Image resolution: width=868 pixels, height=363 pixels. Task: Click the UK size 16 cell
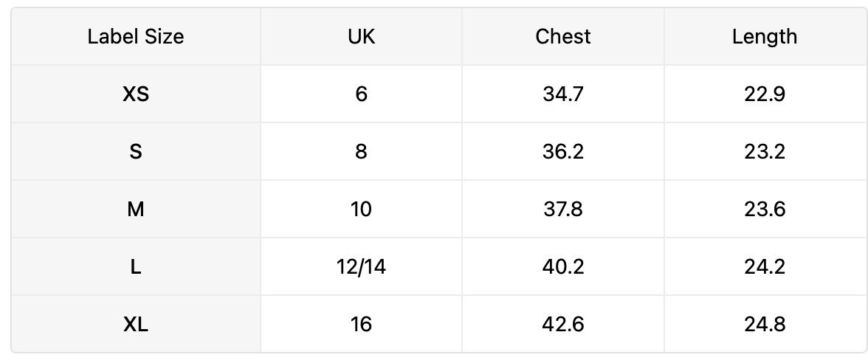pyautogui.click(x=361, y=324)
